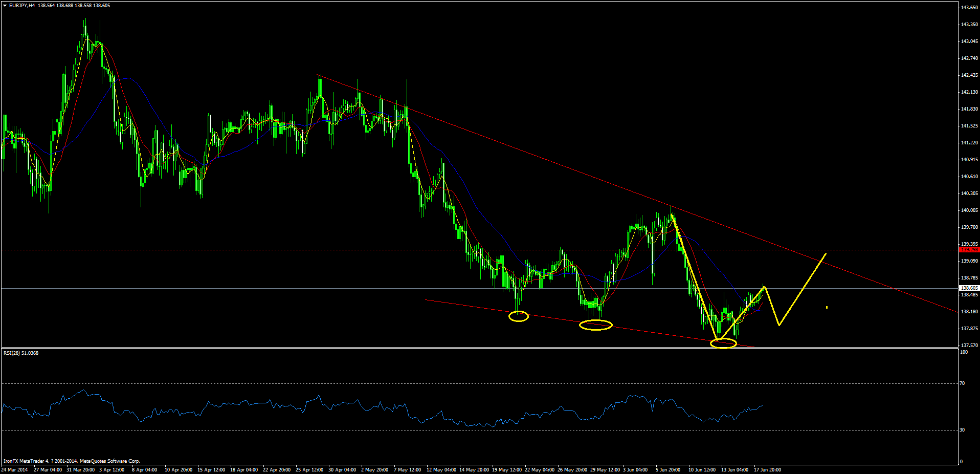Click the current price tag 138.605
980x474 pixels.
(969, 288)
